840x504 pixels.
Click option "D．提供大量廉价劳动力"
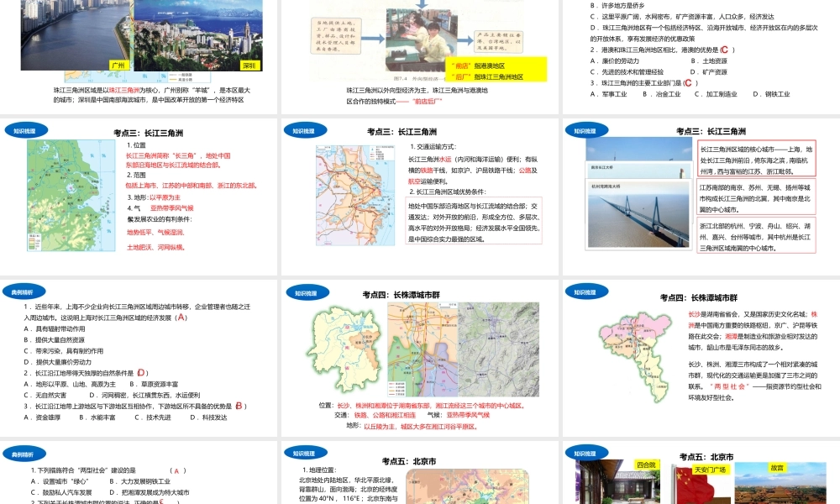point(57,363)
